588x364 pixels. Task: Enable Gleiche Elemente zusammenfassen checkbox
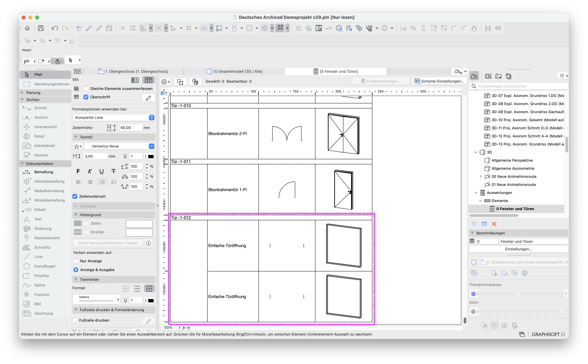86,89
